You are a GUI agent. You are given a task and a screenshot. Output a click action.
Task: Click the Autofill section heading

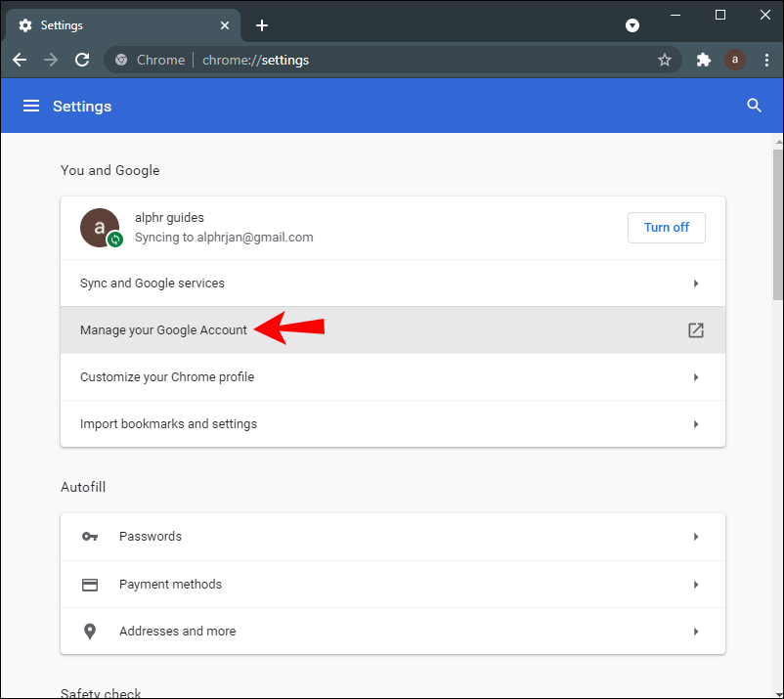click(x=83, y=487)
